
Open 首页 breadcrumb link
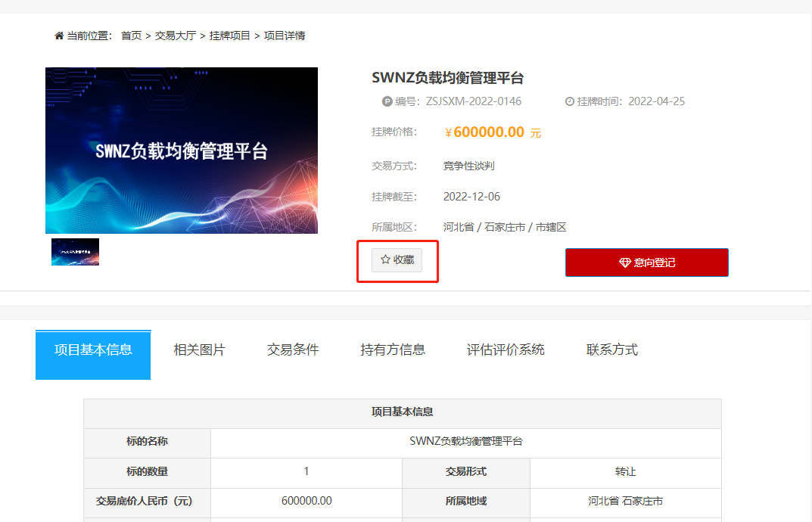[131, 36]
